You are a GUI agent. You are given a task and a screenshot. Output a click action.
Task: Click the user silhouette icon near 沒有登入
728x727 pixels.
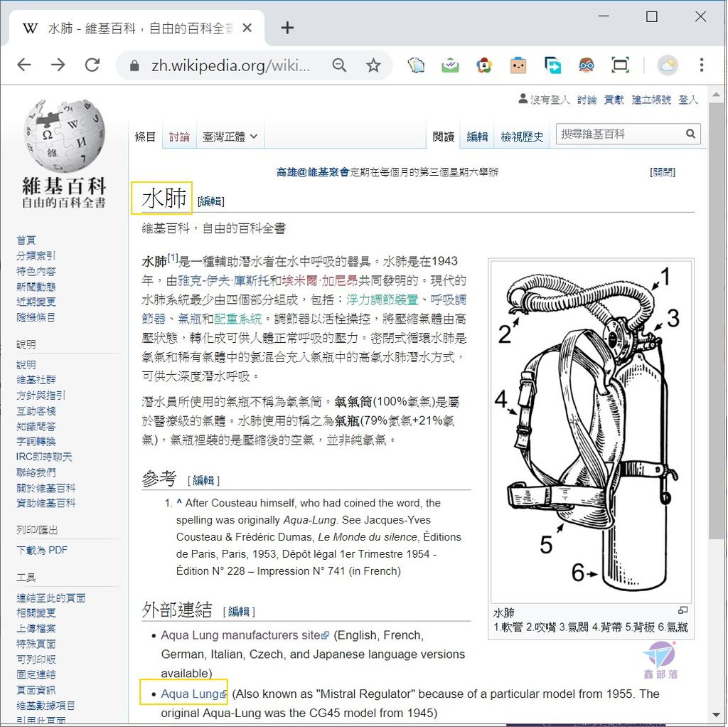(x=523, y=98)
